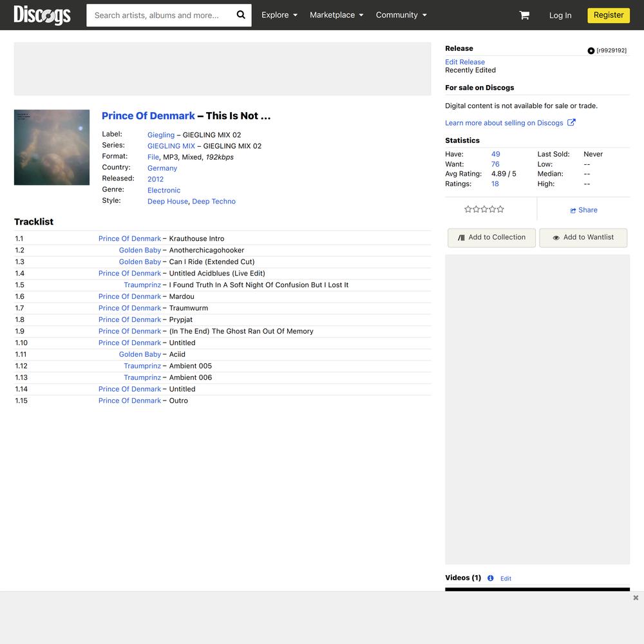Open the GIEGLING MIX series link
Screen dimensions: 644x644
[x=171, y=146]
